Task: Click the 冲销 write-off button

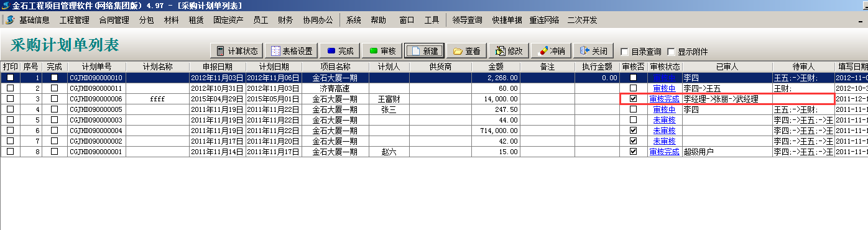Action: (x=551, y=51)
